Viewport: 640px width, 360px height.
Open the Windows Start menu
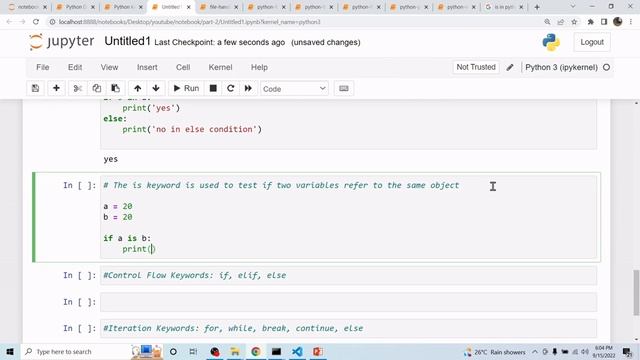pyautogui.click(x=10, y=351)
